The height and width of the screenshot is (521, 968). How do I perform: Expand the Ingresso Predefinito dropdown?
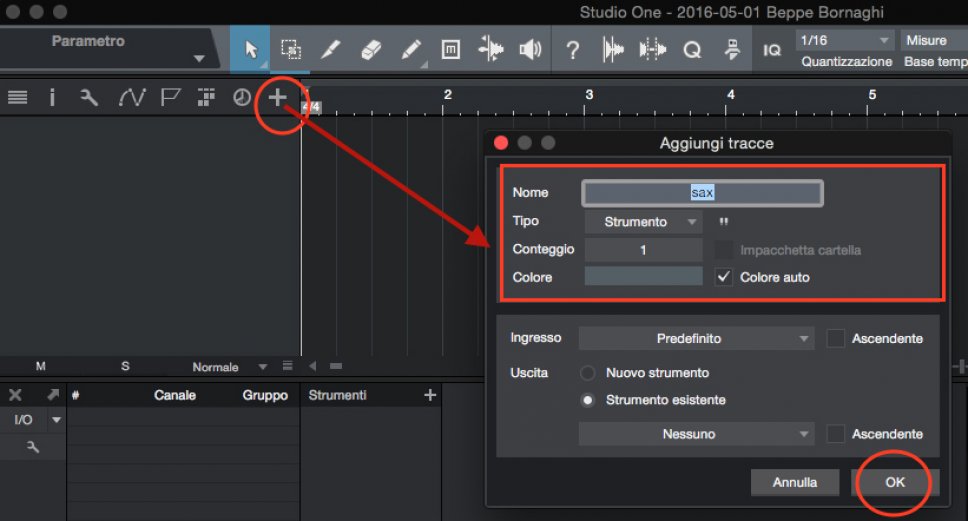pyautogui.click(x=696, y=339)
